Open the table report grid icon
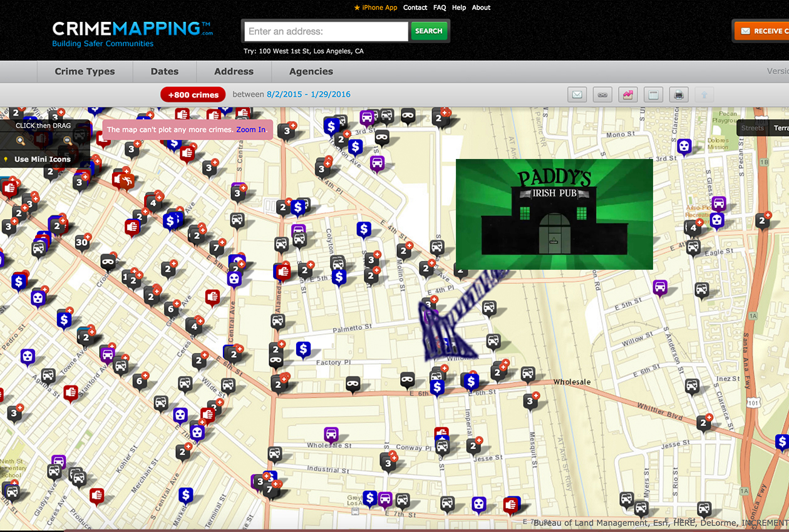The height and width of the screenshot is (532, 789). click(653, 95)
